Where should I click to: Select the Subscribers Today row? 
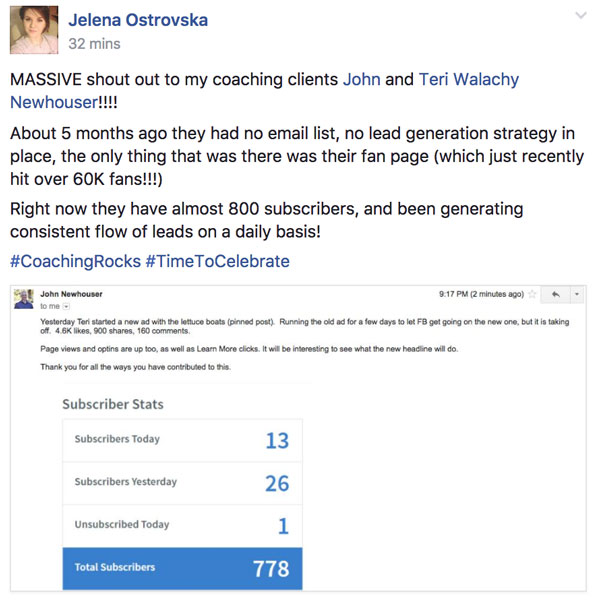click(182, 440)
